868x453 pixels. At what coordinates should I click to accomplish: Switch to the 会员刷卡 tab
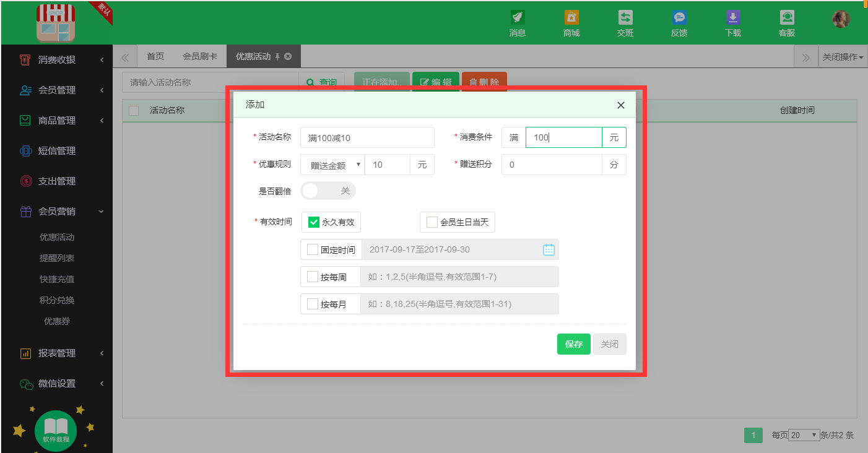pyautogui.click(x=200, y=56)
